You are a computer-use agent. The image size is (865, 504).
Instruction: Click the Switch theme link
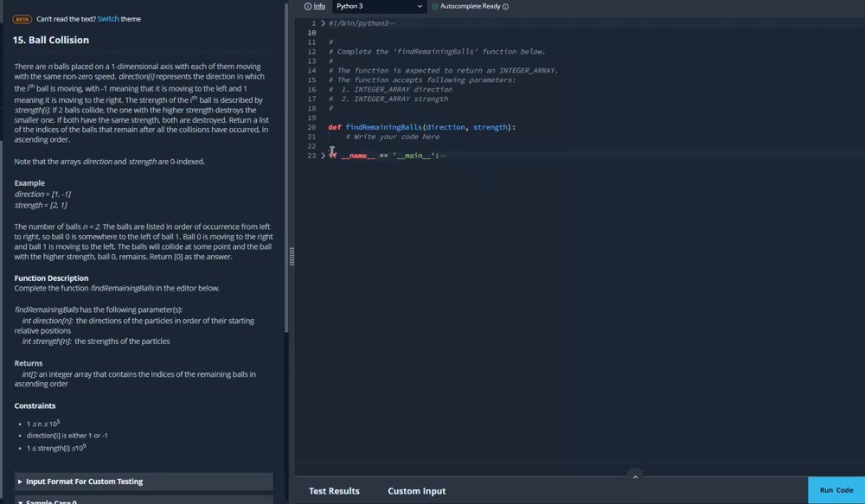click(x=108, y=19)
